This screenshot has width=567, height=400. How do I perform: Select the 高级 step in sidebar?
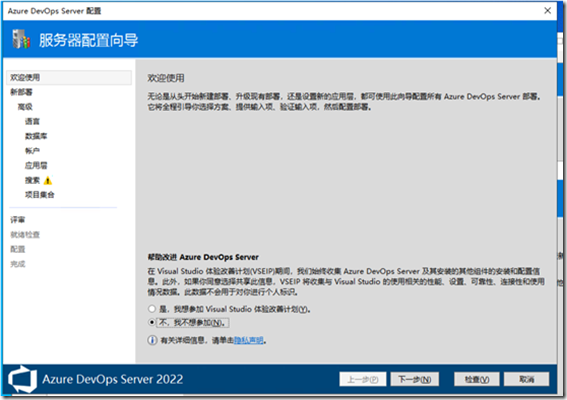click(x=25, y=107)
